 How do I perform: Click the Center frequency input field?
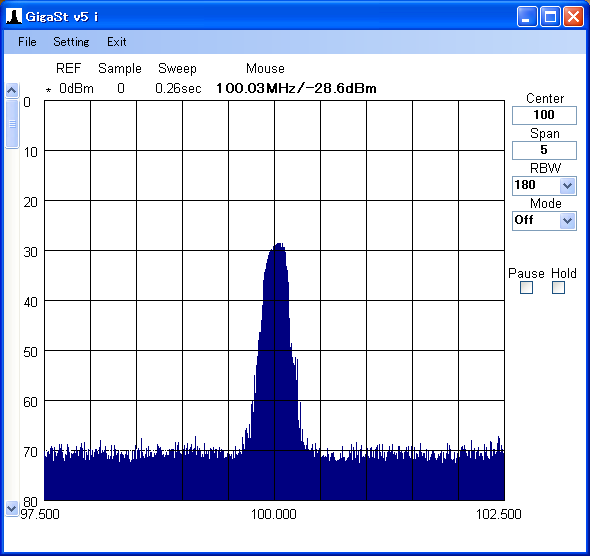pos(544,115)
